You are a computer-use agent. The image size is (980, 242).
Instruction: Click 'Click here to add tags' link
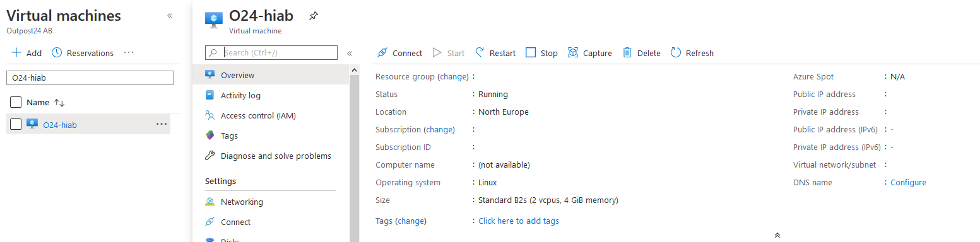coord(519,221)
